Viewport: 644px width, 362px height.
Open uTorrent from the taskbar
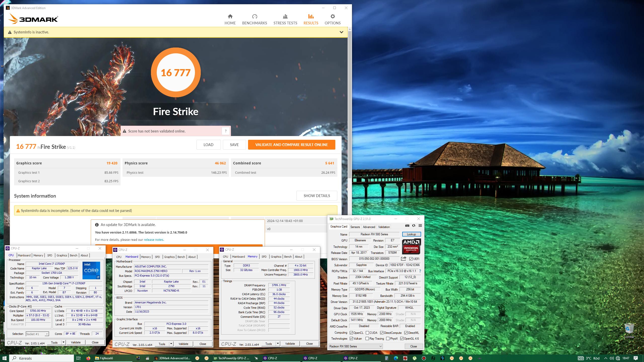tap(414, 358)
